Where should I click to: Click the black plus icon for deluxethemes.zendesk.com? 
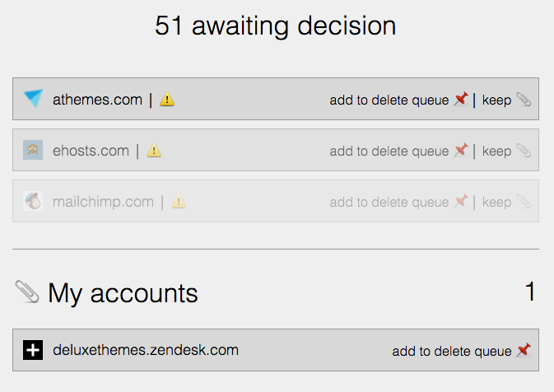(x=33, y=350)
